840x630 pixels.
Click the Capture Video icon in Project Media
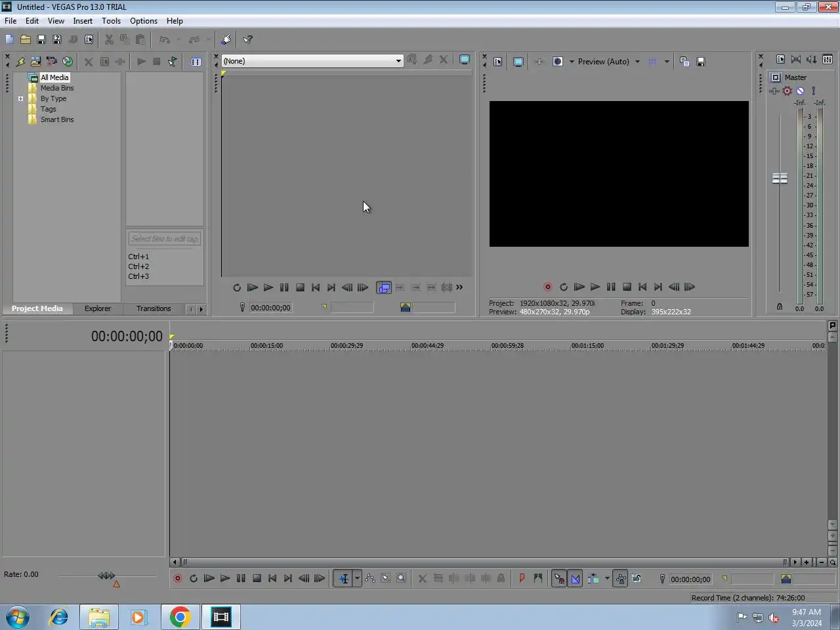point(52,62)
